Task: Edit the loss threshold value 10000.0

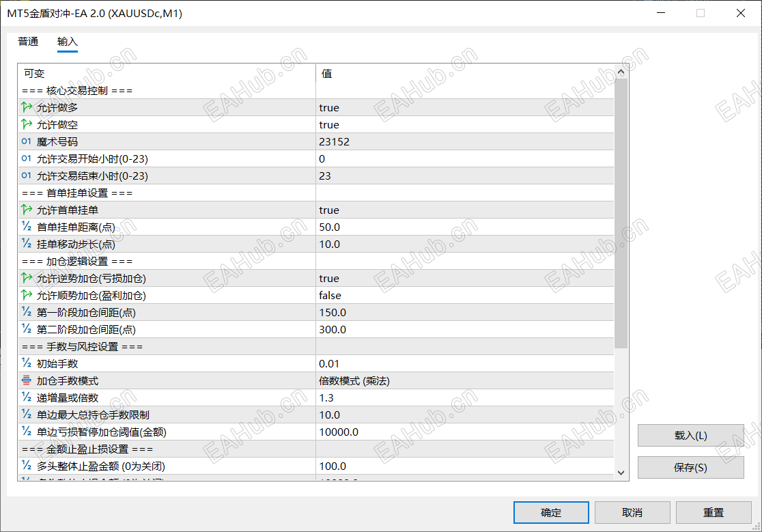Action: (x=464, y=432)
